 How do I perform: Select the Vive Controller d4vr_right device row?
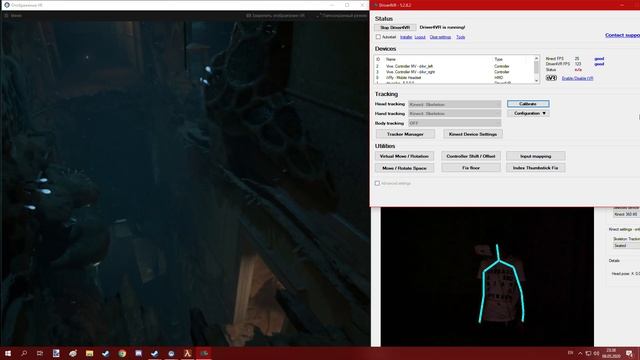click(x=455, y=72)
